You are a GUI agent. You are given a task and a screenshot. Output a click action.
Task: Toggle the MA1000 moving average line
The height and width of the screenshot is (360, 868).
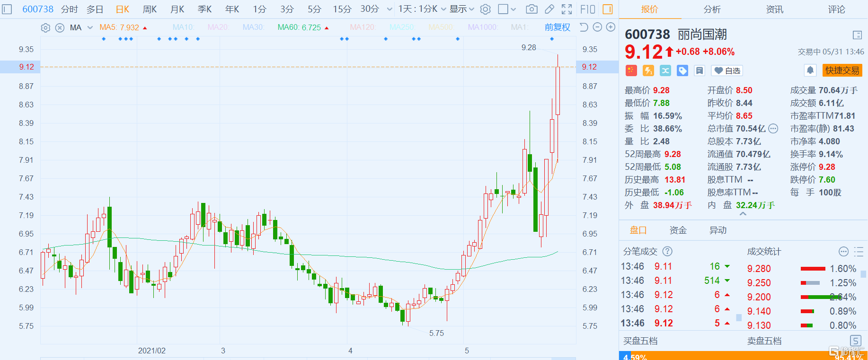pyautogui.click(x=483, y=27)
